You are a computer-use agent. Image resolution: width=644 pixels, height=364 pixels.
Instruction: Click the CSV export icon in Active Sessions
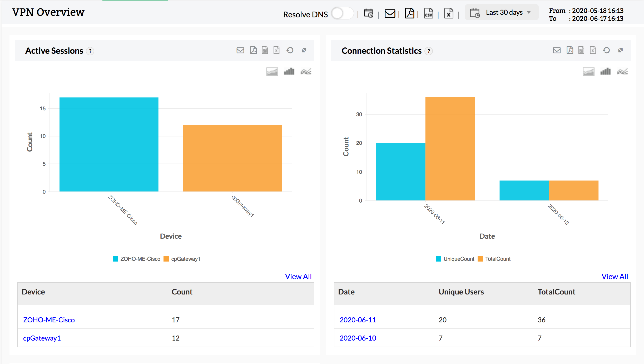click(x=265, y=50)
